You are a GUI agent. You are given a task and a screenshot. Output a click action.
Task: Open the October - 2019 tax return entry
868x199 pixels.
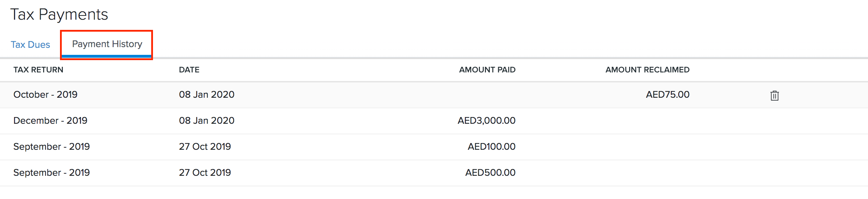tap(45, 95)
